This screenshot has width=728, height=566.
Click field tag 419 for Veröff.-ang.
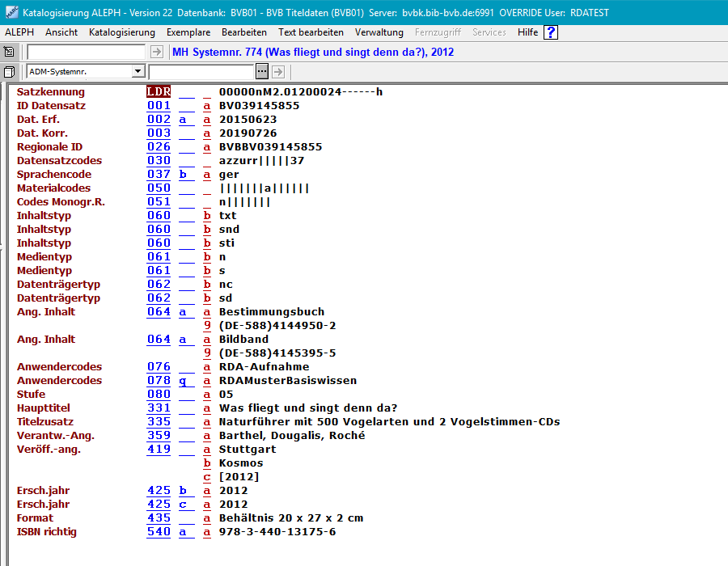[159, 449]
